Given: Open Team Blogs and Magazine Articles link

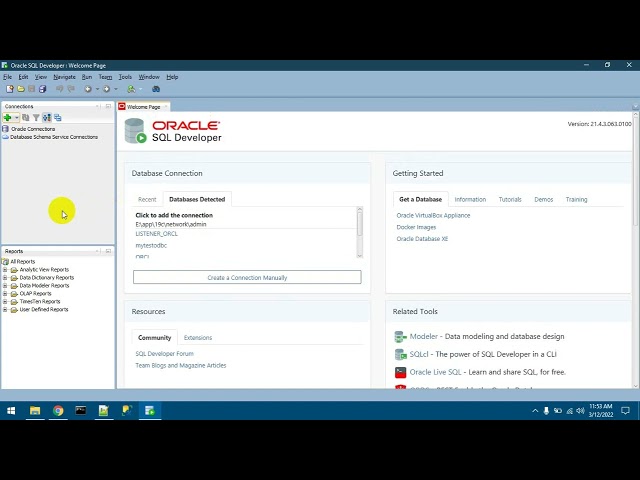Looking at the screenshot, I should (180, 365).
